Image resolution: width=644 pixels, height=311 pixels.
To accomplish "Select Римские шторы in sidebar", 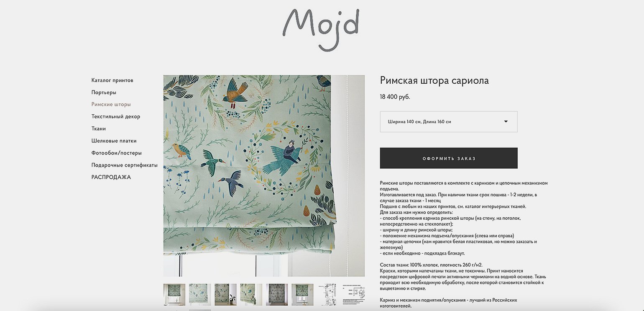I will coord(111,105).
